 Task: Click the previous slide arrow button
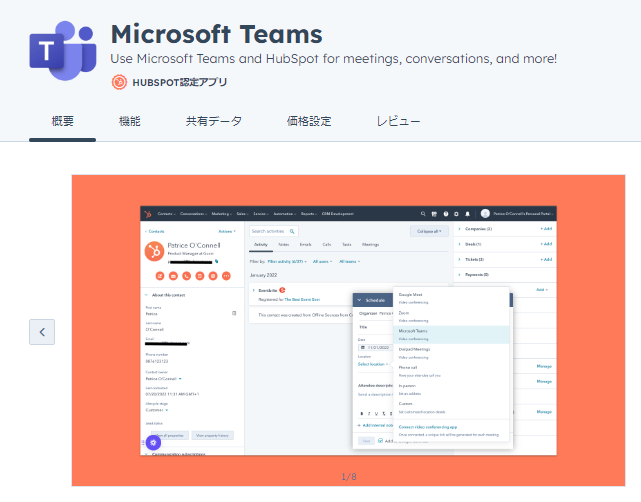42,332
